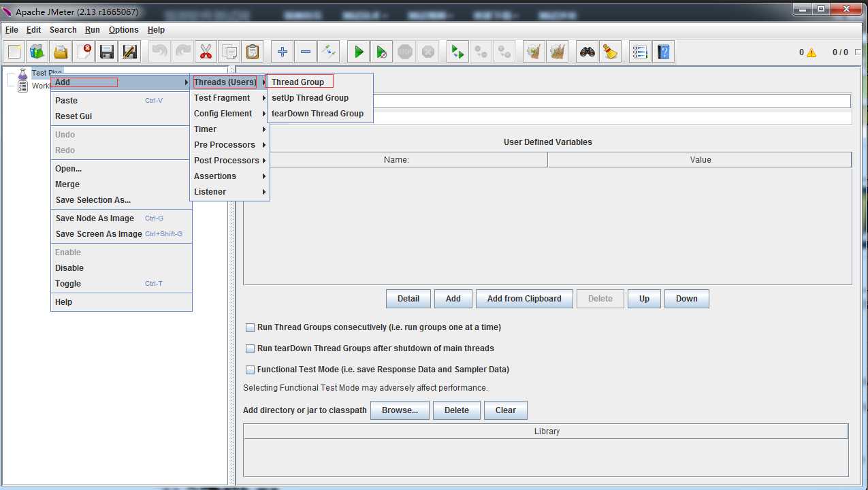Toggle the Functional Test Mode checkbox
Image resolution: width=868 pixels, height=490 pixels.
[x=251, y=370]
